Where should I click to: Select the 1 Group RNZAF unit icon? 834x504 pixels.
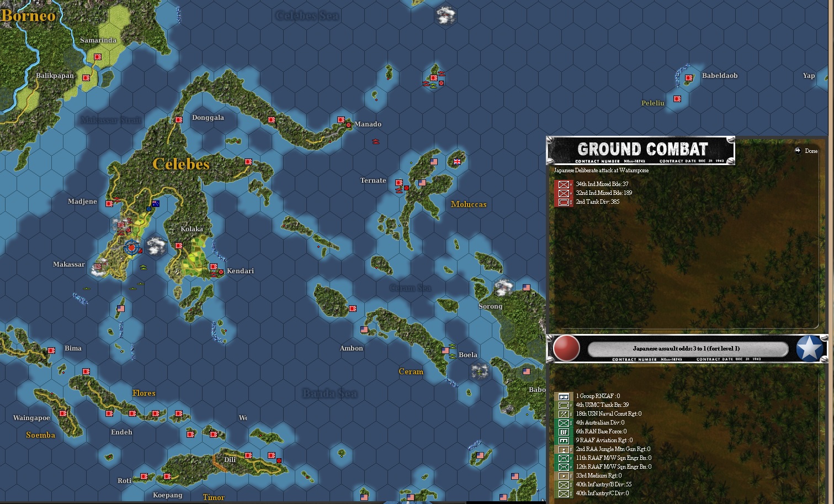coord(564,396)
